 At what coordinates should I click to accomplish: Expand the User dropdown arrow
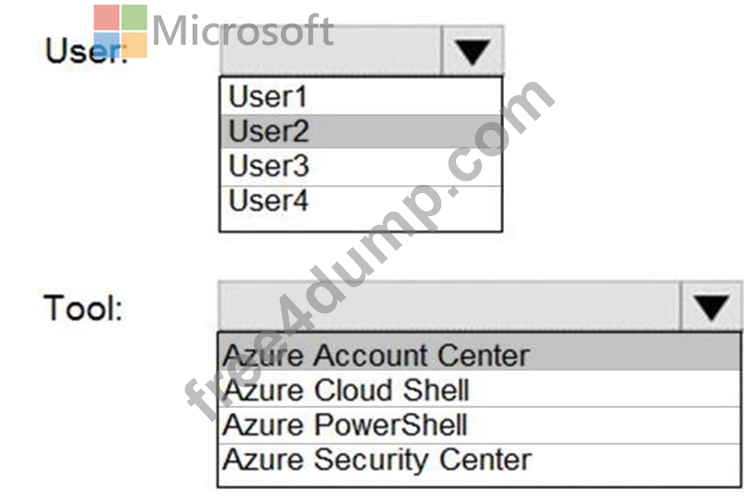(x=472, y=51)
